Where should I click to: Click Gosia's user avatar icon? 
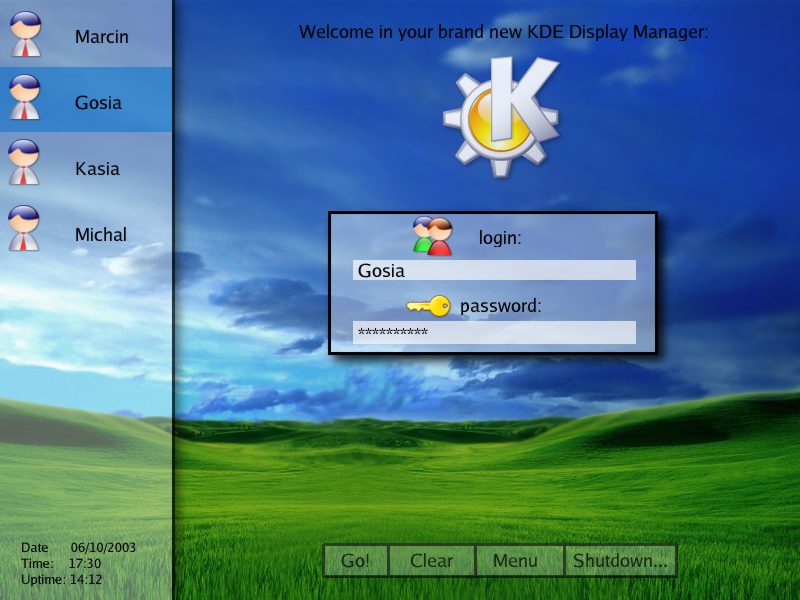pyautogui.click(x=24, y=97)
